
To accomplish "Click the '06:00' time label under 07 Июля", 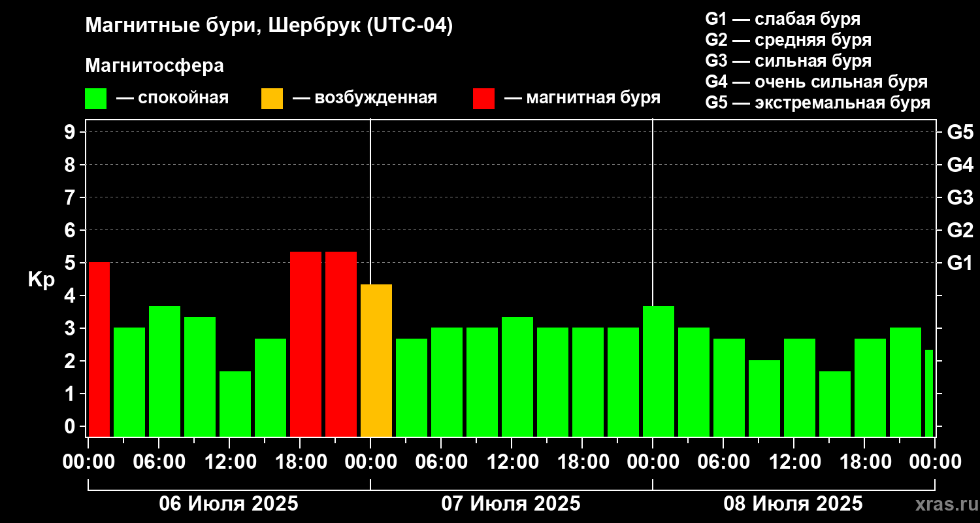I will 440,462.
